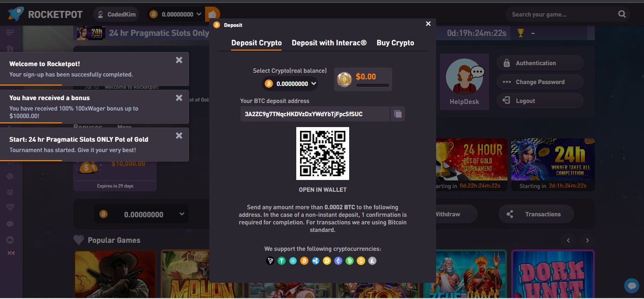Click the sidebar filter sliders icon
Screen dimensions: 644x299
(10, 192)
